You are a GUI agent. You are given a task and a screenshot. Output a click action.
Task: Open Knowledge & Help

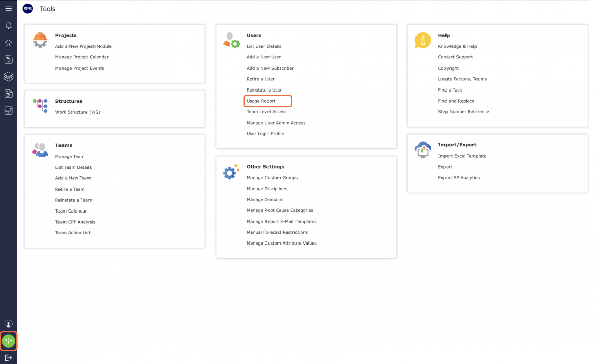pyautogui.click(x=458, y=46)
